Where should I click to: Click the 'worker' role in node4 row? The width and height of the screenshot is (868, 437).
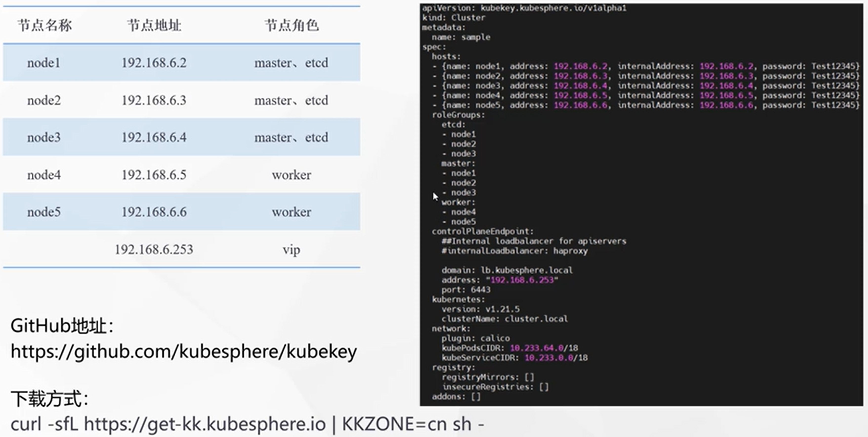click(292, 175)
